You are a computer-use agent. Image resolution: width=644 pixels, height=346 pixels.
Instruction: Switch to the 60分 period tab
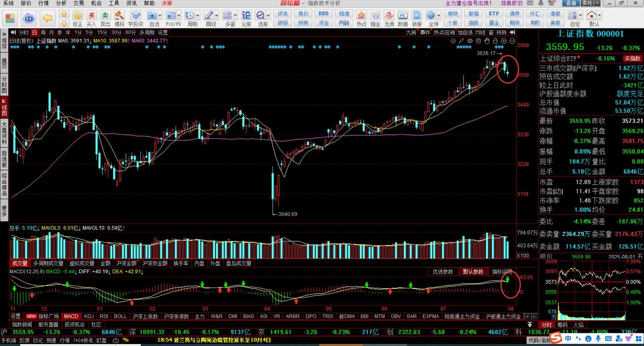click(x=130, y=32)
